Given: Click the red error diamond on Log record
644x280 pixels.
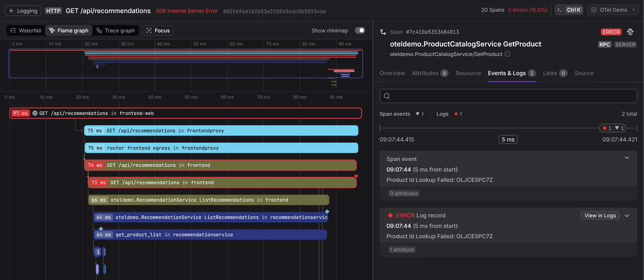Looking at the screenshot, I should click(390, 216).
